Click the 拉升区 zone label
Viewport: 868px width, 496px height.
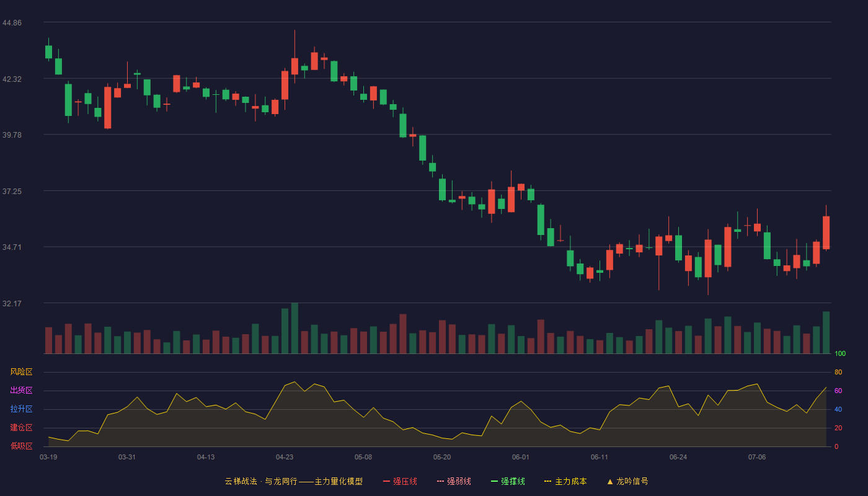pyautogui.click(x=21, y=409)
